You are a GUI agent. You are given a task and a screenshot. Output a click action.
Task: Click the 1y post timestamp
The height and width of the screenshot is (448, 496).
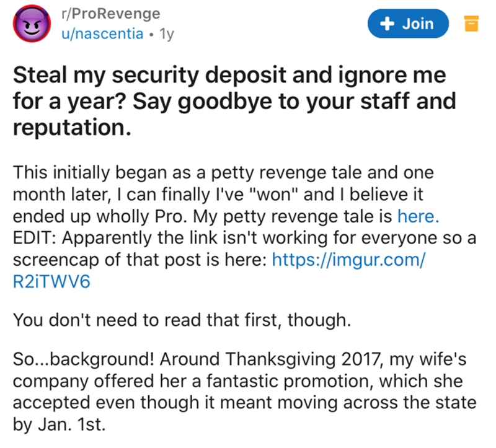click(x=167, y=35)
